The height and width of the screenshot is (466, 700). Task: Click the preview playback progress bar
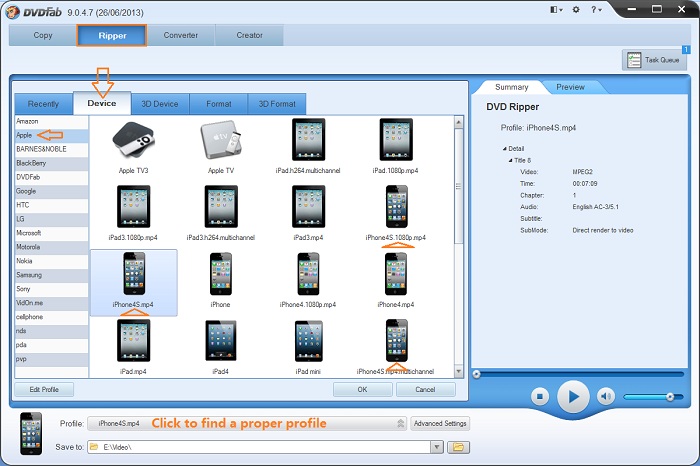click(580, 374)
